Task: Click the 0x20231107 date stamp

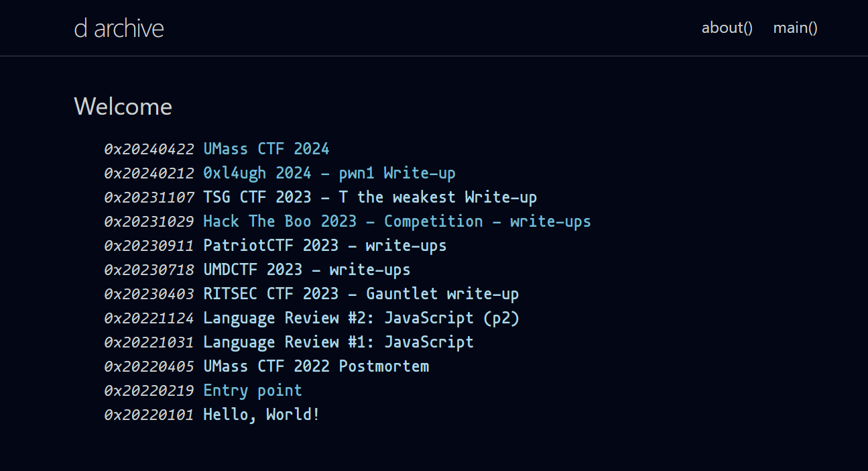Action: point(149,197)
